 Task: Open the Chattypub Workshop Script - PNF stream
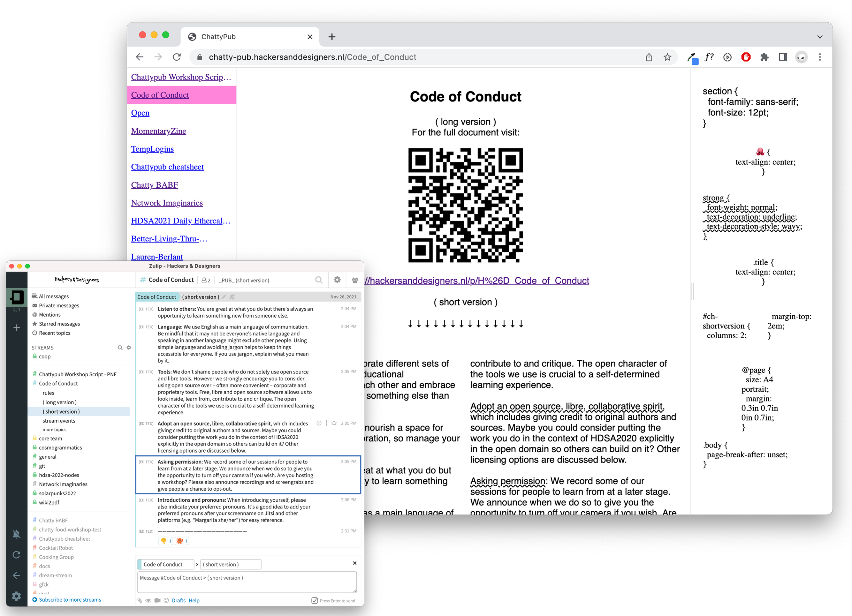(x=77, y=374)
